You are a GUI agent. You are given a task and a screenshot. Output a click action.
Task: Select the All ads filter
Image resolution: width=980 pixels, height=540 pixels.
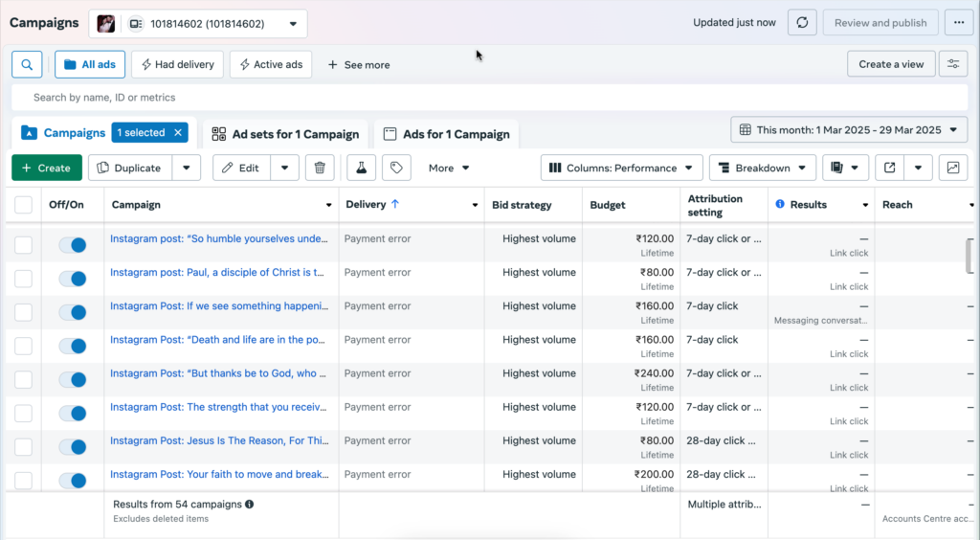[x=90, y=64]
